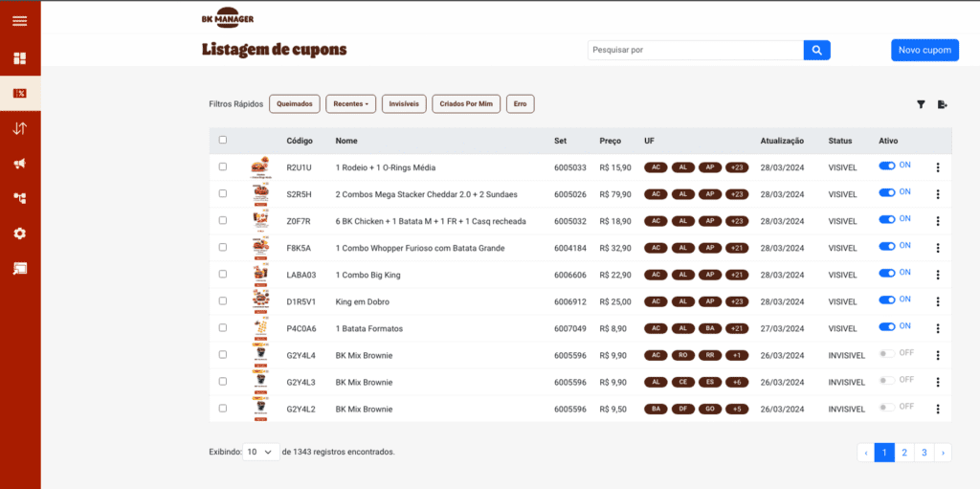Screen dimensions: 980x489
Task: Check the box for coupon R2U1U
Action: [x=222, y=167]
